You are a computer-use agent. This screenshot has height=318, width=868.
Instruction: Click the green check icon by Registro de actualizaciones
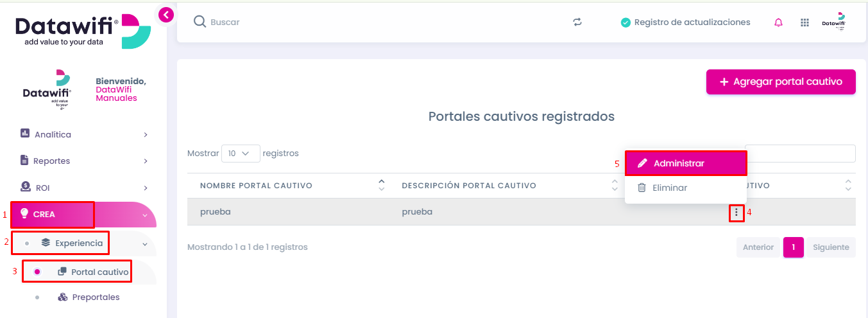click(625, 22)
